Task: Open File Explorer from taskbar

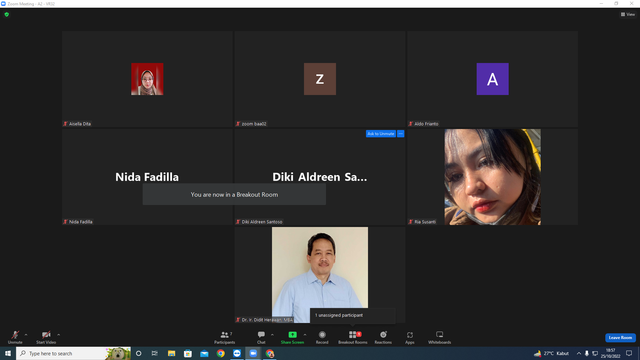Action: click(171, 353)
